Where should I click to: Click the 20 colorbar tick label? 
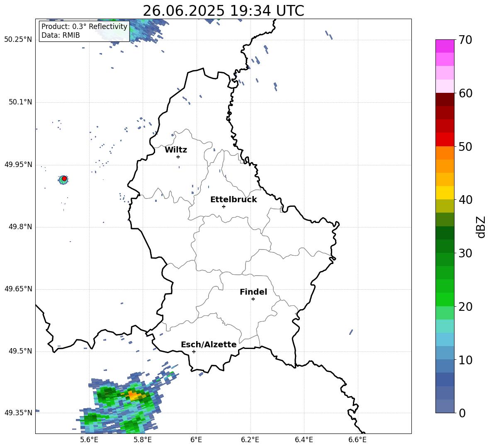465,307
